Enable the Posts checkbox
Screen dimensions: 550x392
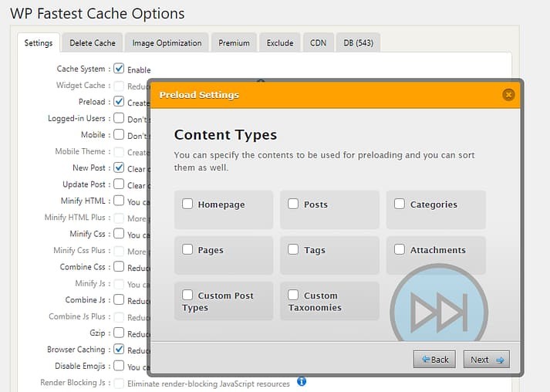(x=293, y=204)
